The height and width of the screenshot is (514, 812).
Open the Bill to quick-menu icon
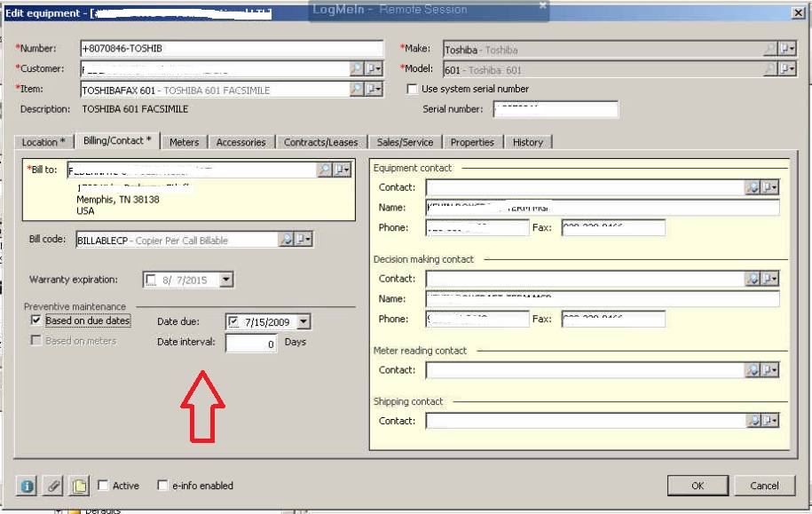342,170
